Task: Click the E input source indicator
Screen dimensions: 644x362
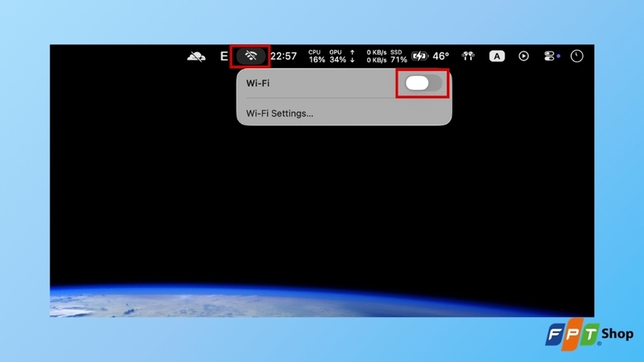Action: (x=224, y=56)
